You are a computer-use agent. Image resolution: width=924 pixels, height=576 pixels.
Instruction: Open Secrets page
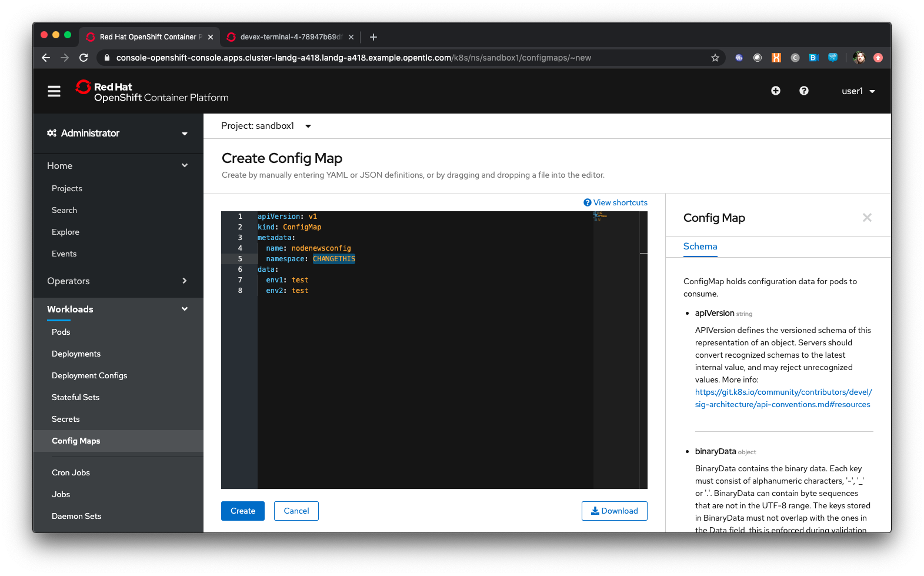(65, 419)
